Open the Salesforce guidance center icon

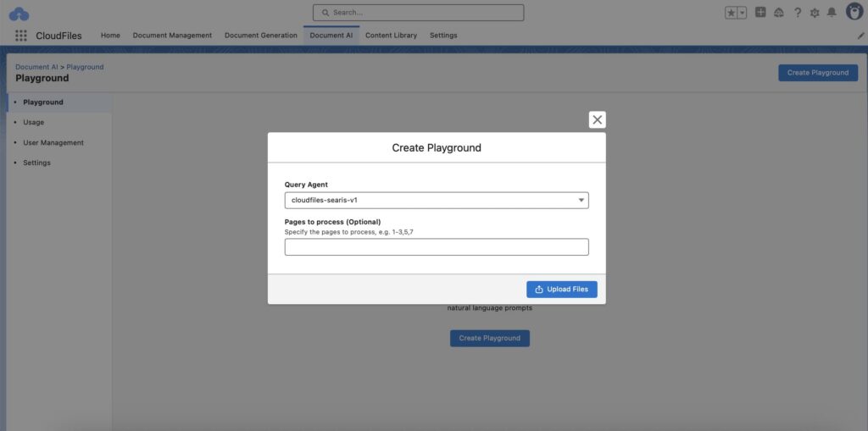tap(779, 13)
